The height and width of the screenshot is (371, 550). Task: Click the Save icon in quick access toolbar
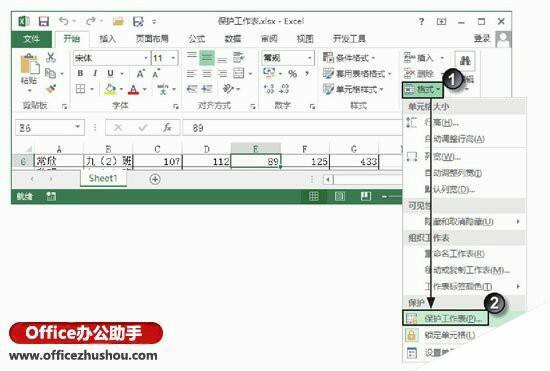43,22
